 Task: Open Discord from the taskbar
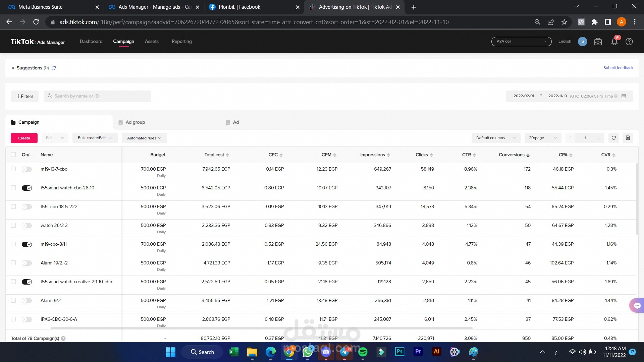[326, 352]
